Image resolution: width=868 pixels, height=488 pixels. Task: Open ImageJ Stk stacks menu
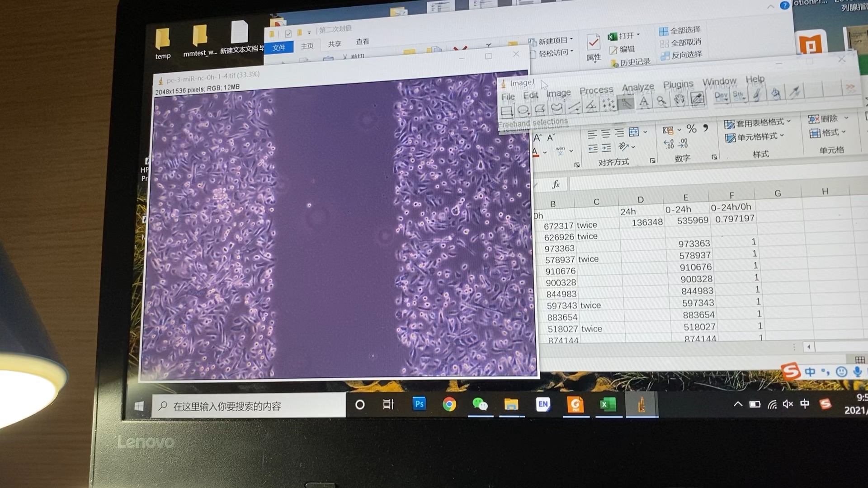pos(739,95)
